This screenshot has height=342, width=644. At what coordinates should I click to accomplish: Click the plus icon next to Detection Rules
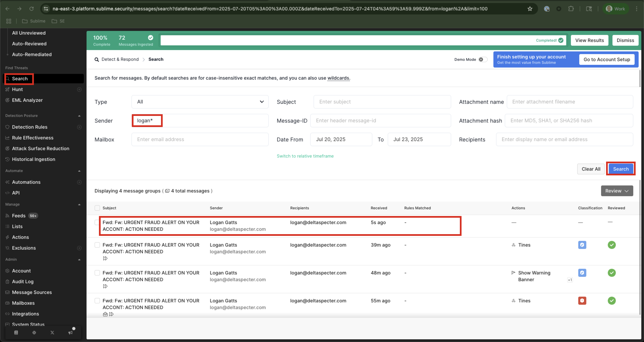(79, 127)
